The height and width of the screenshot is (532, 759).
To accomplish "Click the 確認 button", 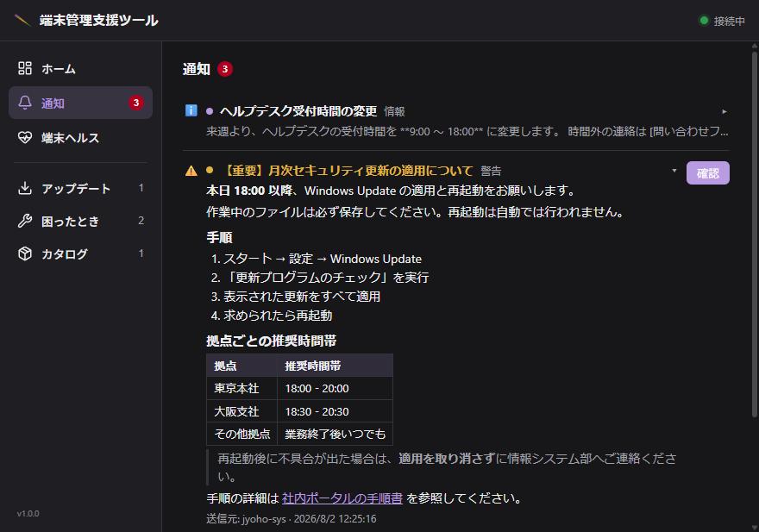I will (708, 172).
